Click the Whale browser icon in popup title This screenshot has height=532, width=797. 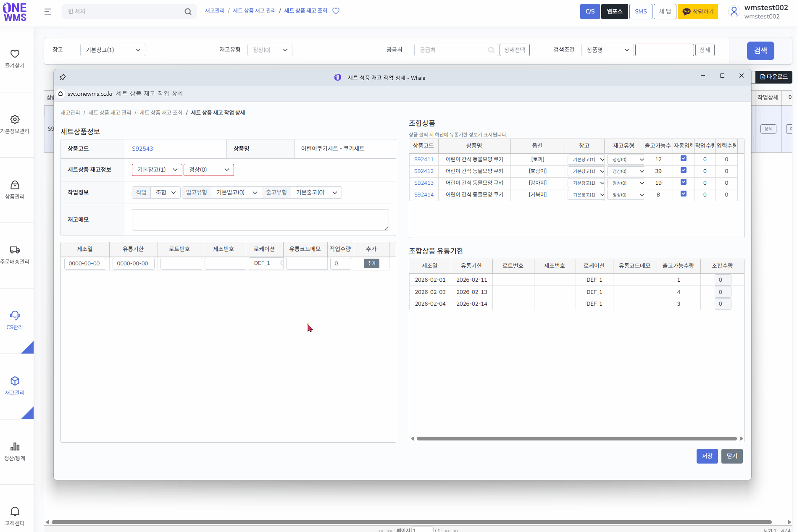[x=338, y=77]
